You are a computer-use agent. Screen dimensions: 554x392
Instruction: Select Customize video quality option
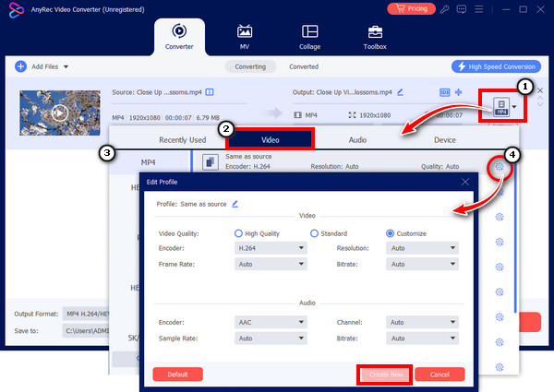click(390, 233)
